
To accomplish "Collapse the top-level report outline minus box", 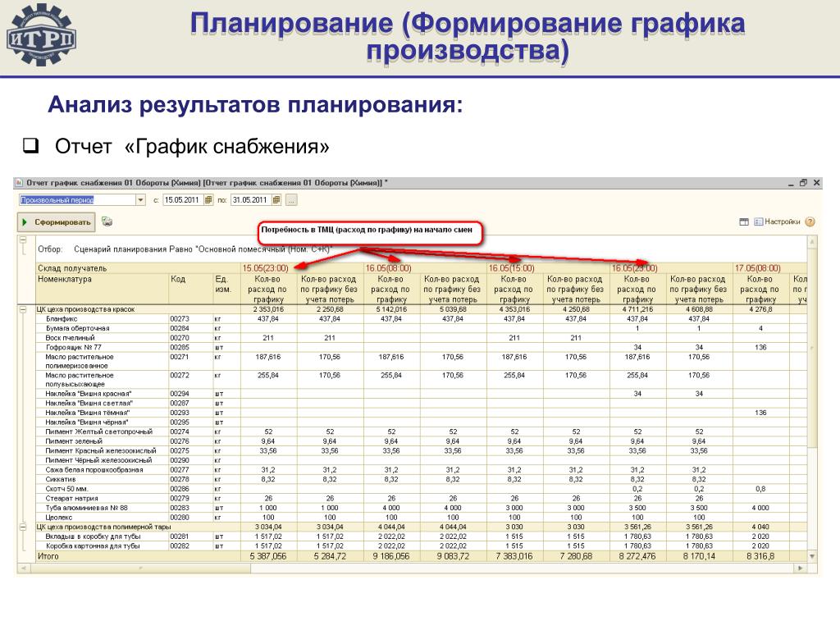I will [x=23, y=240].
